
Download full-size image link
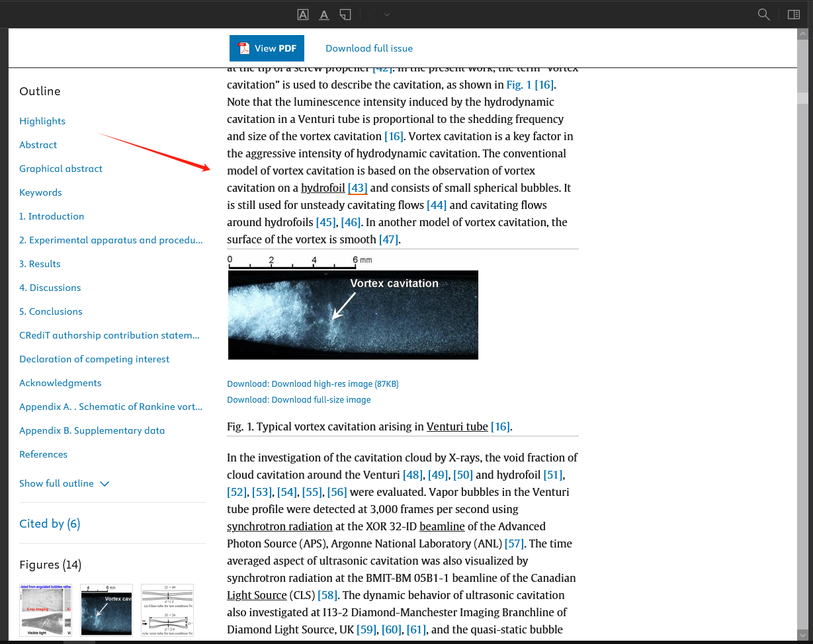[299, 400]
